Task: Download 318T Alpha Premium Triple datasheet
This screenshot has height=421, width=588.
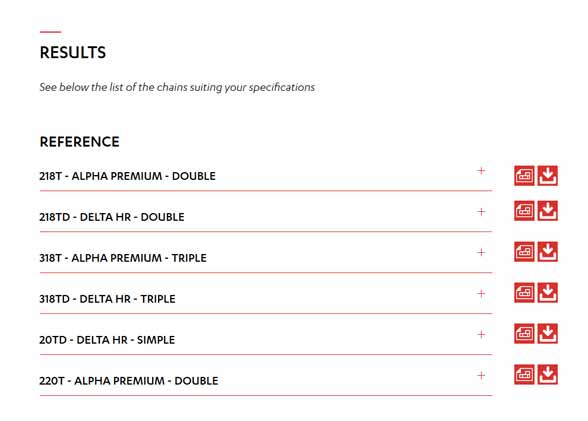Action: tap(548, 252)
